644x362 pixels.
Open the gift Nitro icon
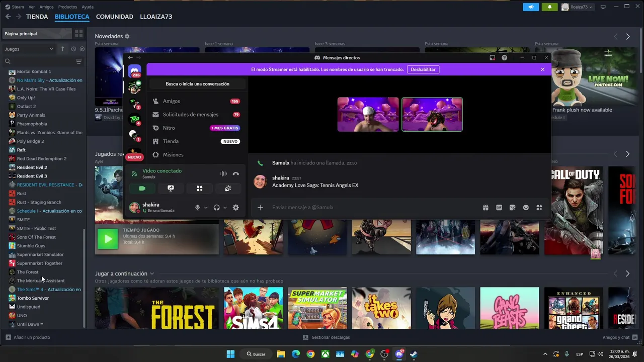486,207
